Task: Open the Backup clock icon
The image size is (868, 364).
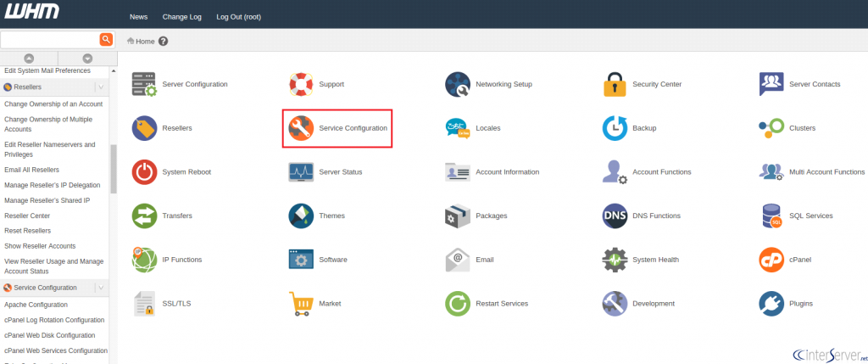Action: coord(615,128)
